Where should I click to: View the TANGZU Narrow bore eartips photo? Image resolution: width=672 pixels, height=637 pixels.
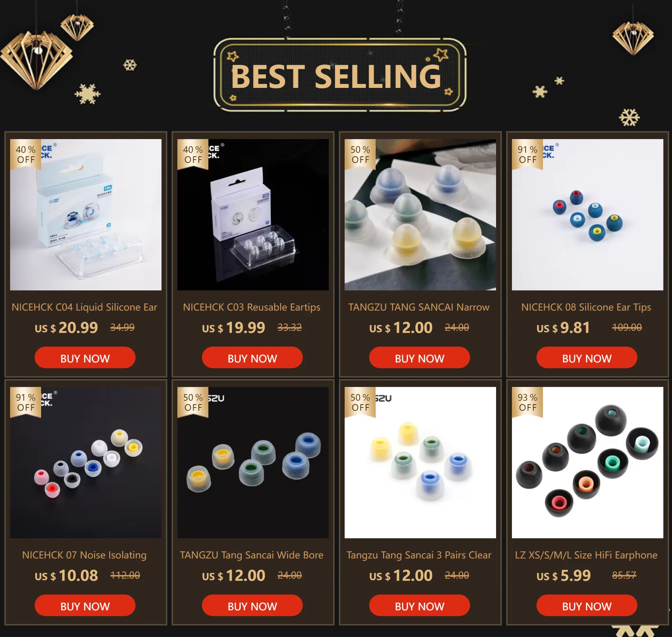pos(420,215)
